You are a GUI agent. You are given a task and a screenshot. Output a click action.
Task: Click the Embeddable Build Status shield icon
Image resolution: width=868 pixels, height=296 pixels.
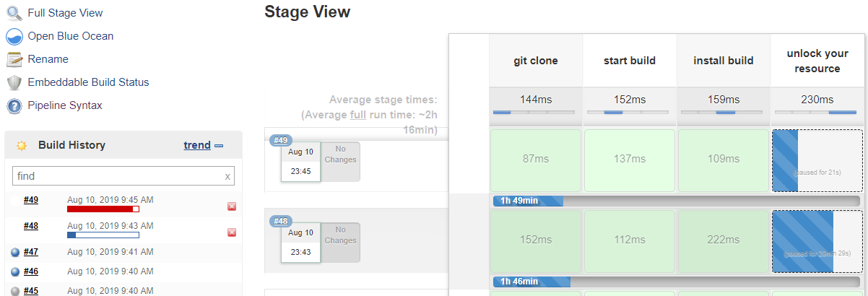[14, 82]
